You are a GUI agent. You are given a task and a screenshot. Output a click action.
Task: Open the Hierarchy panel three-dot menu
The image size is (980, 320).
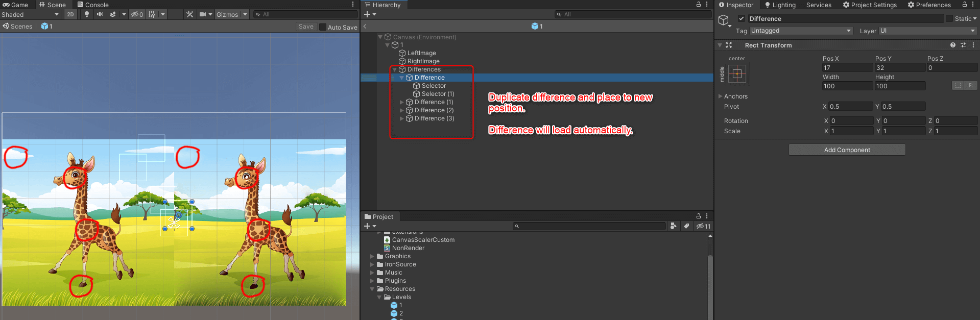coord(707,4)
